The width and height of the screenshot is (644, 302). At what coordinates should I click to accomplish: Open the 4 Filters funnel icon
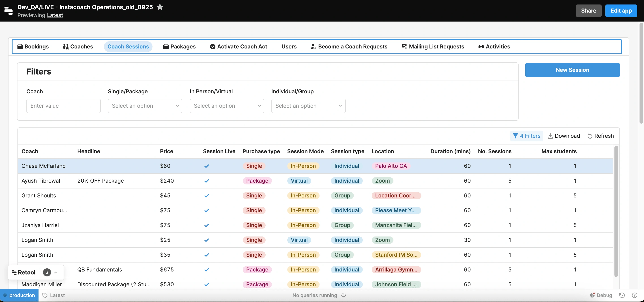click(x=515, y=136)
